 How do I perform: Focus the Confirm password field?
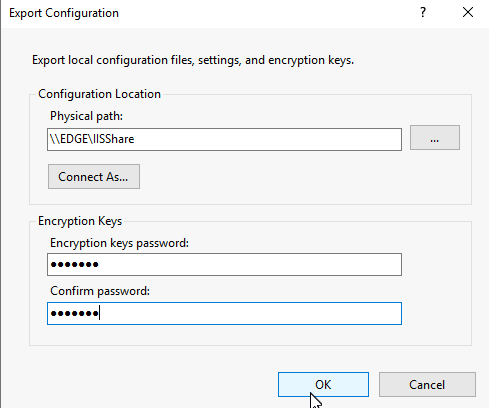pos(224,313)
